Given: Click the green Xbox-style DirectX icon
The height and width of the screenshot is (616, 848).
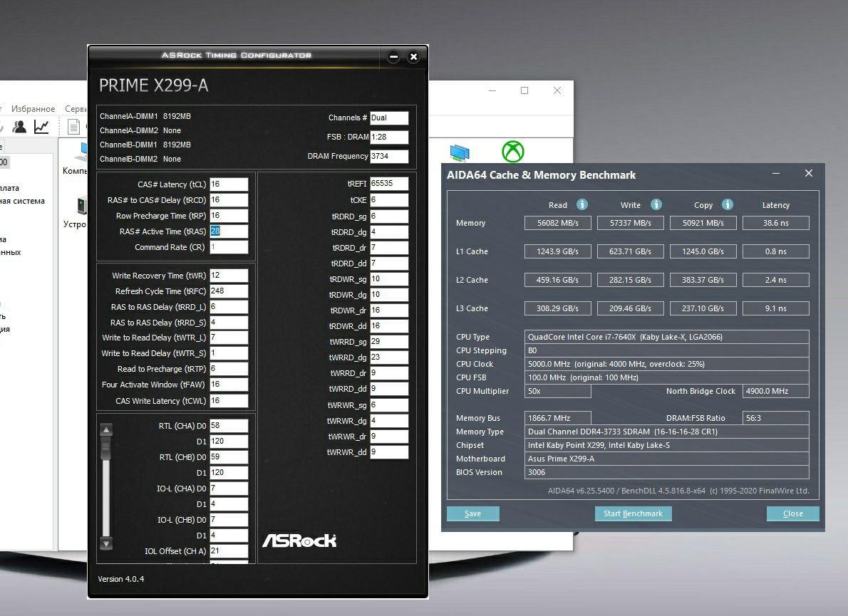Looking at the screenshot, I should coord(512,151).
